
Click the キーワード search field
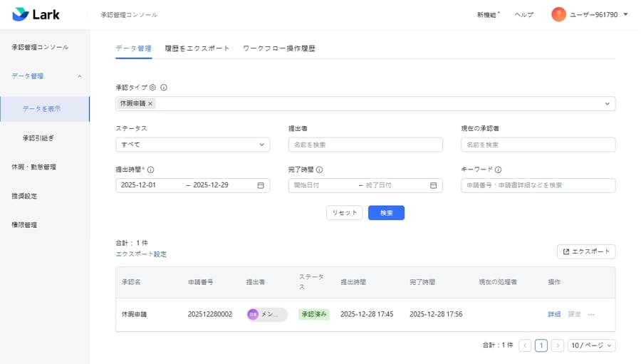point(538,185)
